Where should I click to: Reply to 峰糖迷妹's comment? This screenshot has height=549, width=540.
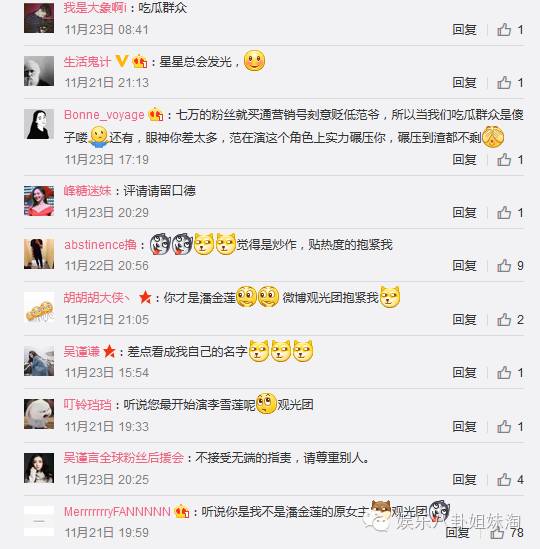click(464, 213)
